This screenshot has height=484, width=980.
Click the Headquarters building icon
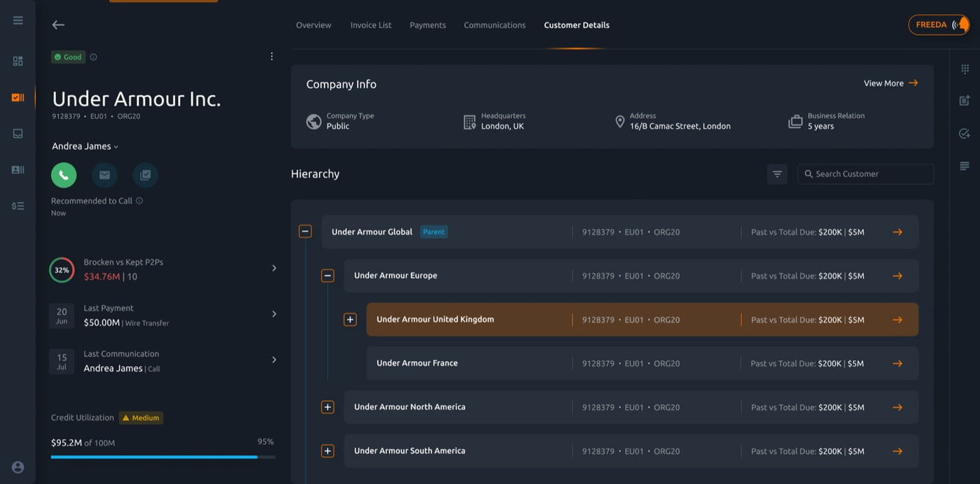click(470, 122)
